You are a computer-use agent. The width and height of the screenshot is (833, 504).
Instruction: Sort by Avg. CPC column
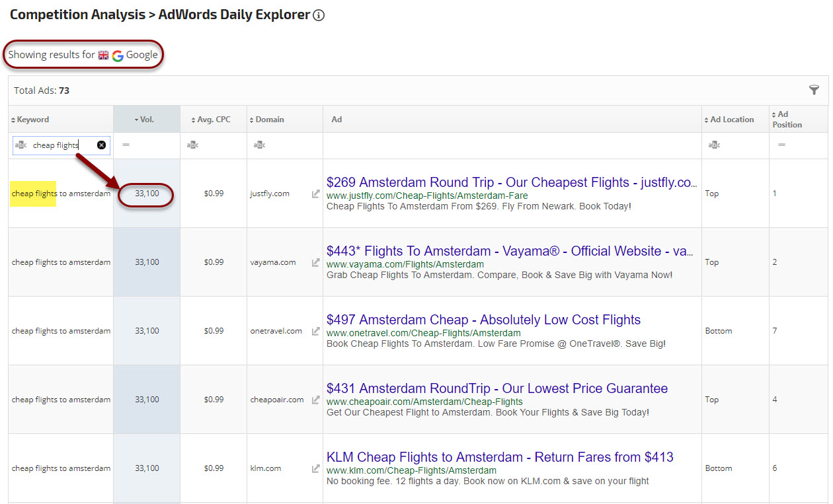tap(213, 120)
